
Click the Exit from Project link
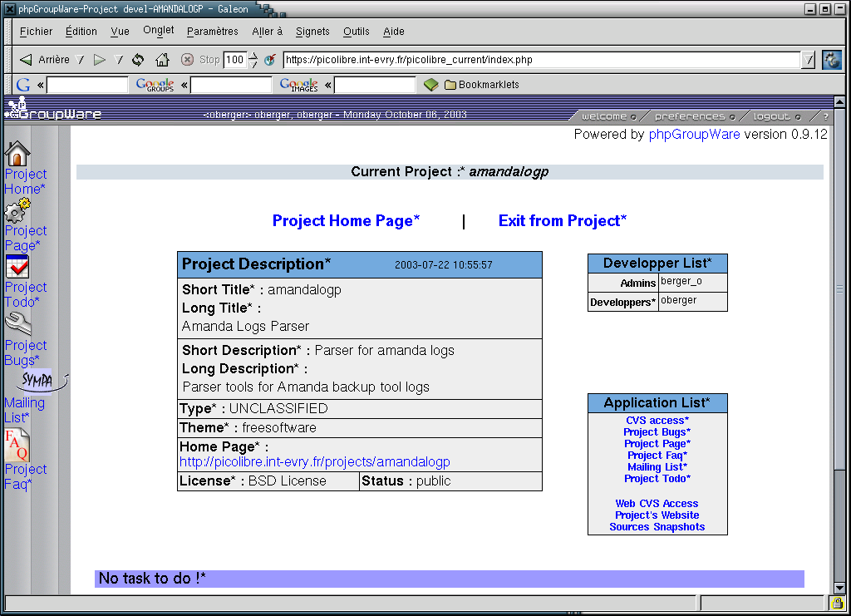click(562, 221)
